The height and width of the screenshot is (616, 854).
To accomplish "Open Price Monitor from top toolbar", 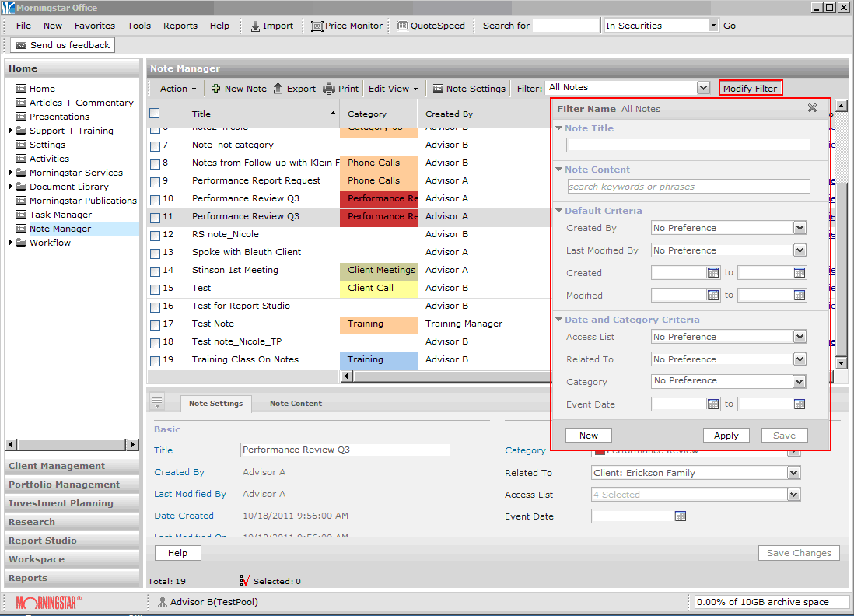I will pyautogui.click(x=347, y=26).
